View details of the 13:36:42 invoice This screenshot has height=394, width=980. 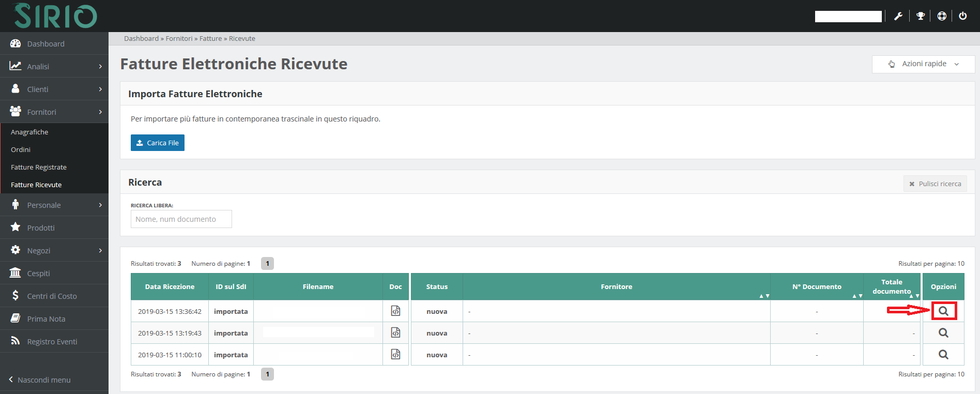[943, 311]
